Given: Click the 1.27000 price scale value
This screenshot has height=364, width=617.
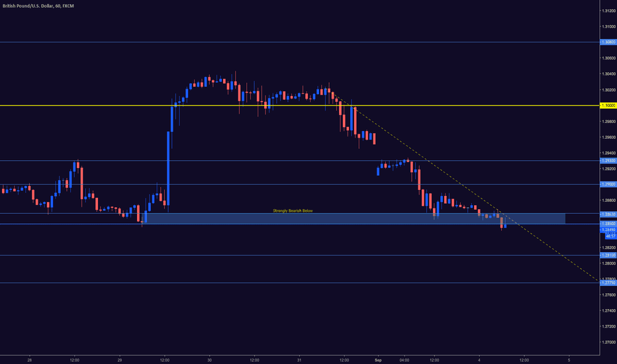Looking at the screenshot, I should click(608, 342).
